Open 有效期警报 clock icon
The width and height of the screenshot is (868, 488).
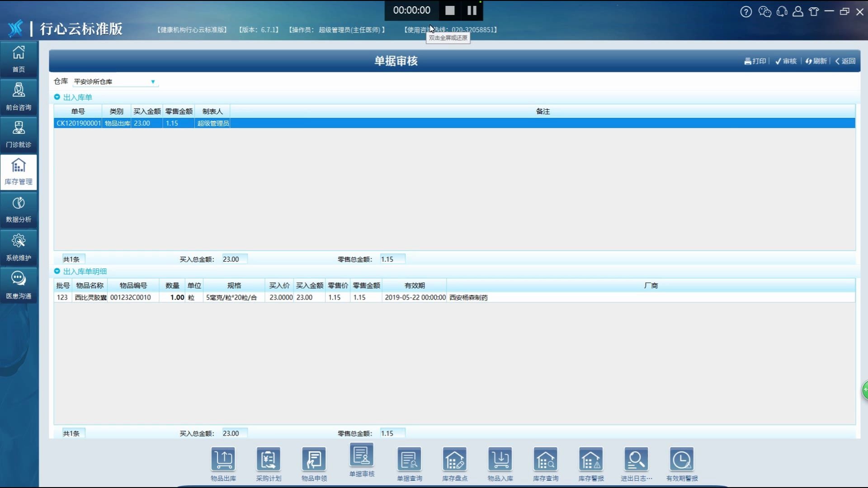coord(682,460)
